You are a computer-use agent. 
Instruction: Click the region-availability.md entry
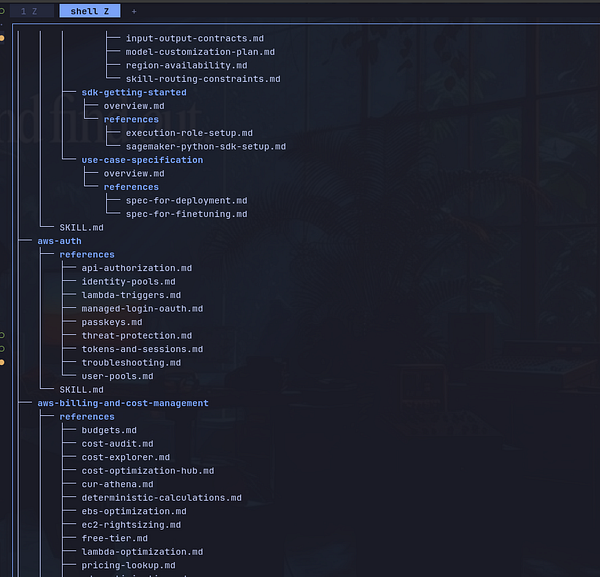[x=186, y=65]
